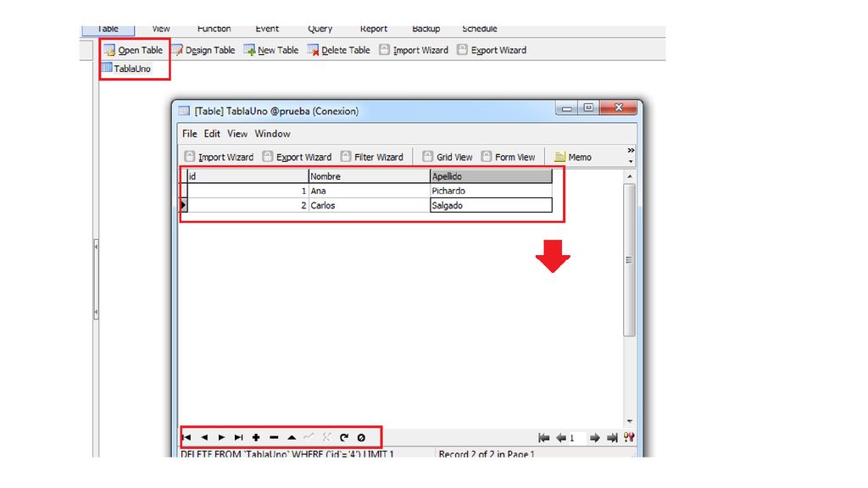Click the Delete Table button

pos(339,50)
